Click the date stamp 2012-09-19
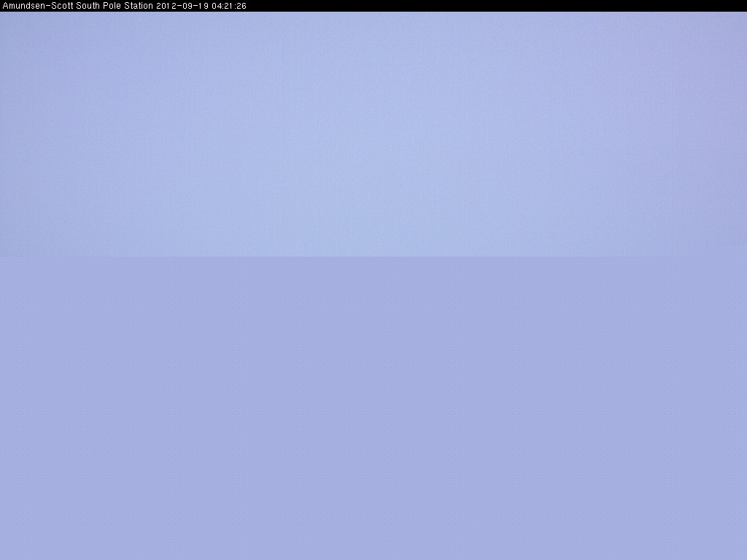 point(182,6)
